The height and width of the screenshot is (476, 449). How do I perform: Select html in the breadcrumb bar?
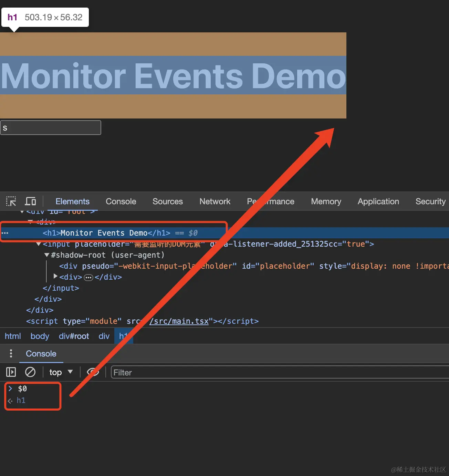point(13,336)
